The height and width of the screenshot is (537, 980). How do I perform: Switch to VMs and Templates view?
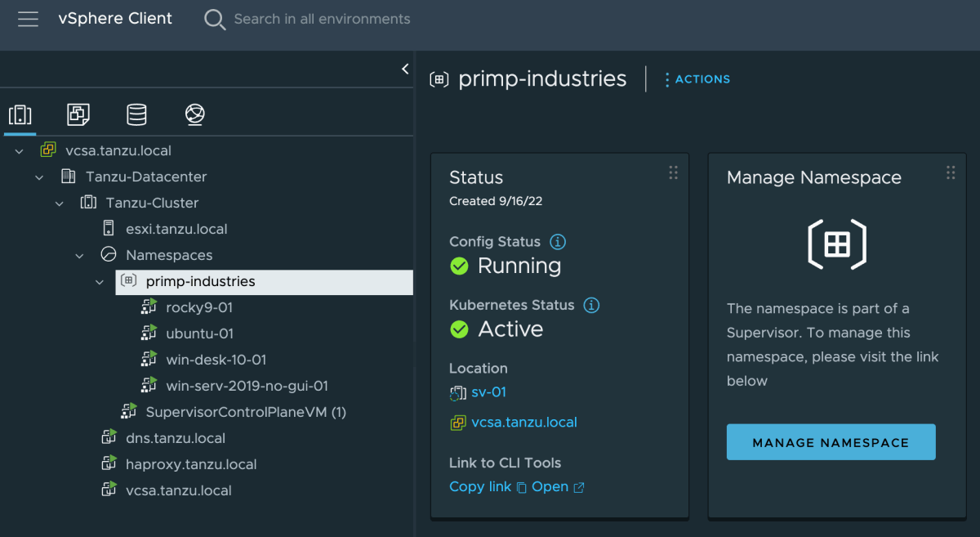pos(78,114)
